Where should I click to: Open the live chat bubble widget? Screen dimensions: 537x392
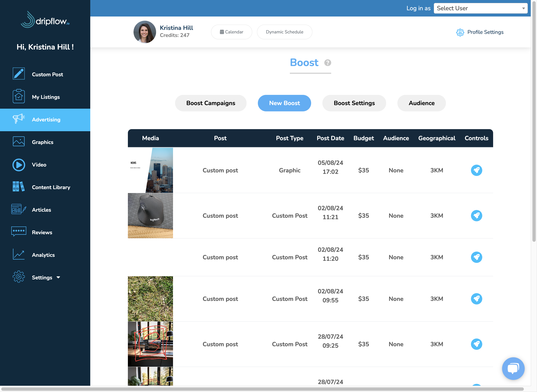tap(513, 369)
